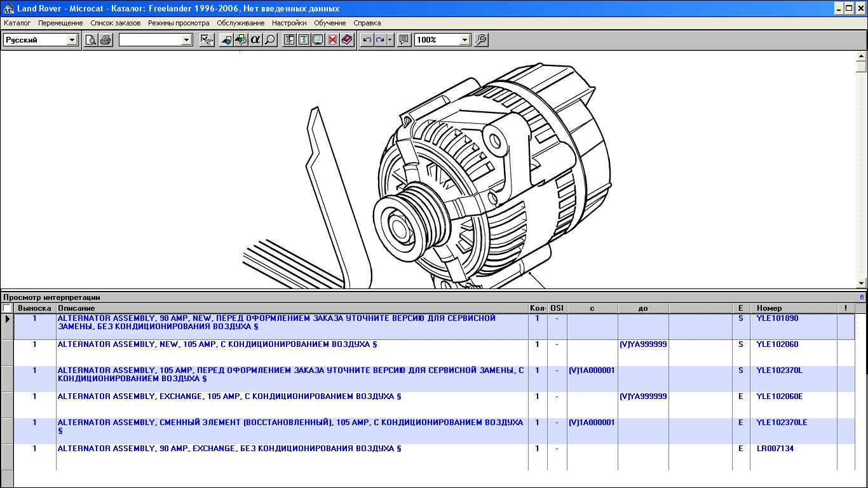Open the Обслуживание menu
The image size is (868, 488).
(240, 23)
